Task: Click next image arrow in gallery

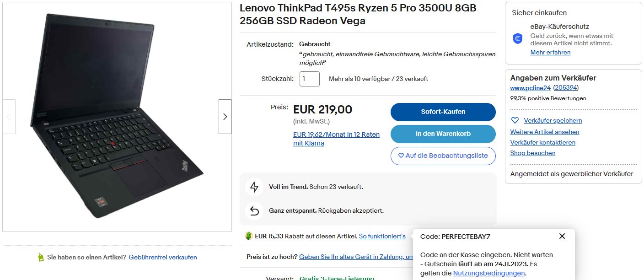Action: (x=225, y=117)
